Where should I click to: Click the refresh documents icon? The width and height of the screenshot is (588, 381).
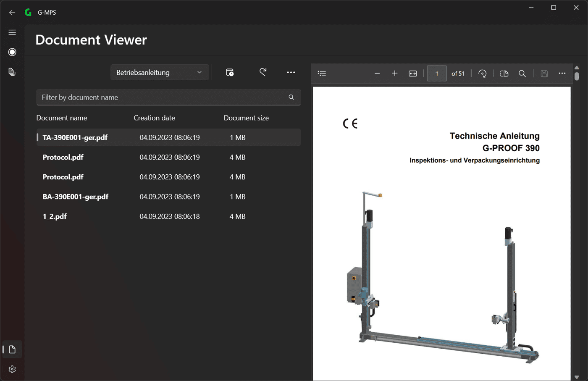(x=263, y=72)
